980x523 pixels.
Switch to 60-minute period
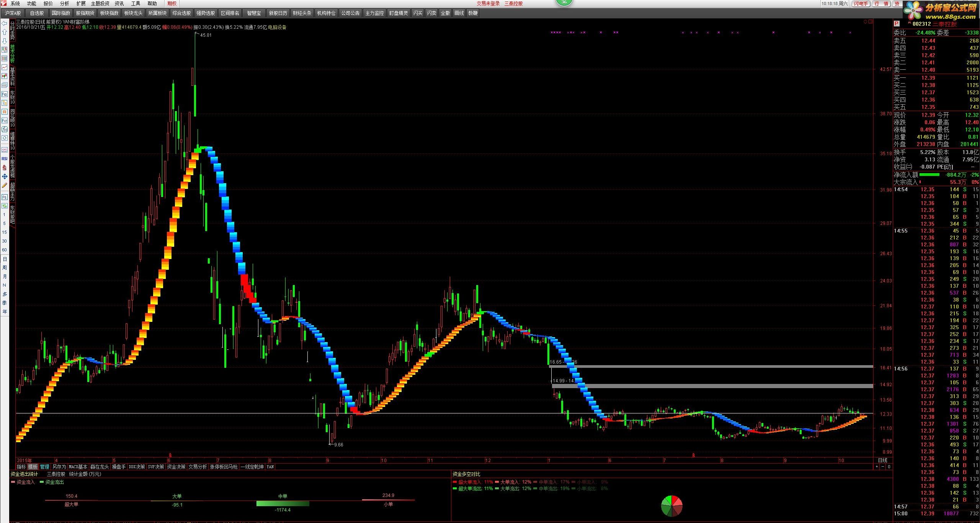pos(5,250)
